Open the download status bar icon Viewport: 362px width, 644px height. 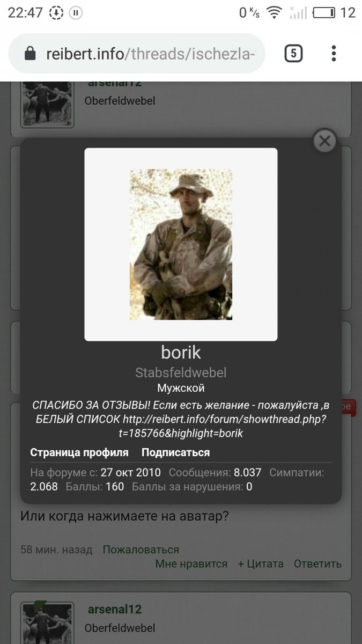coord(56,13)
